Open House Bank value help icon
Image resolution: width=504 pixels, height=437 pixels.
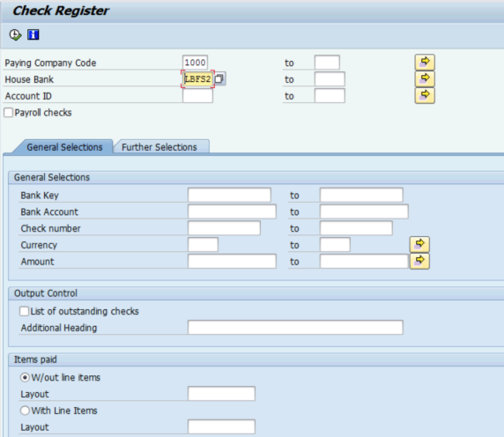(x=219, y=78)
